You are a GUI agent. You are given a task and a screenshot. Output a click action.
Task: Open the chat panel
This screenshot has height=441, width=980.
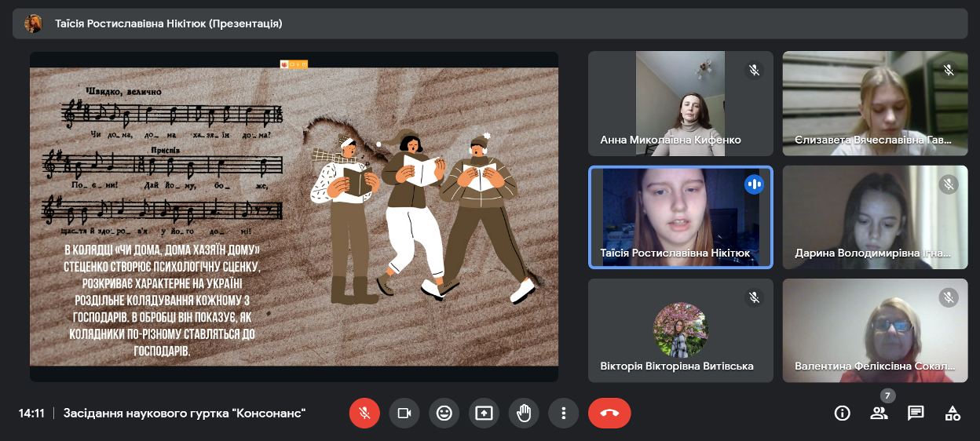[x=916, y=413]
